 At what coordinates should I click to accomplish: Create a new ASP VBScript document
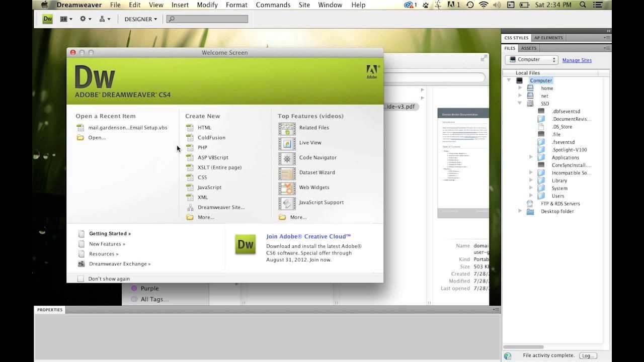click(213, 157)
